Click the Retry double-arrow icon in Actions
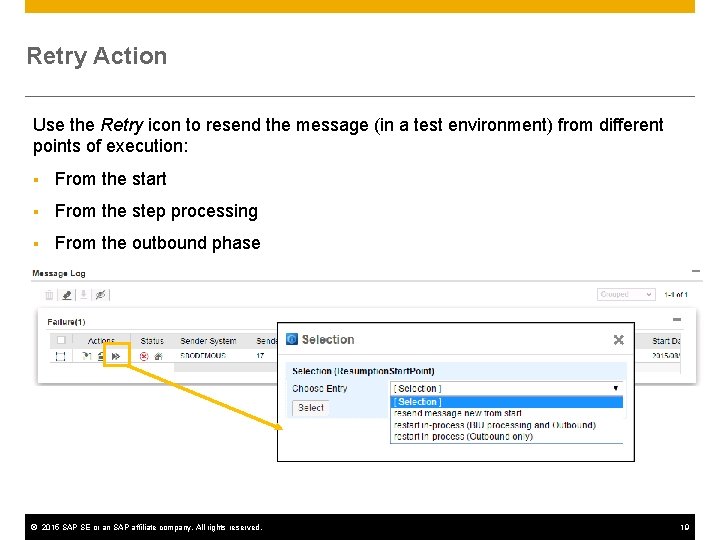 coord(116,356)
